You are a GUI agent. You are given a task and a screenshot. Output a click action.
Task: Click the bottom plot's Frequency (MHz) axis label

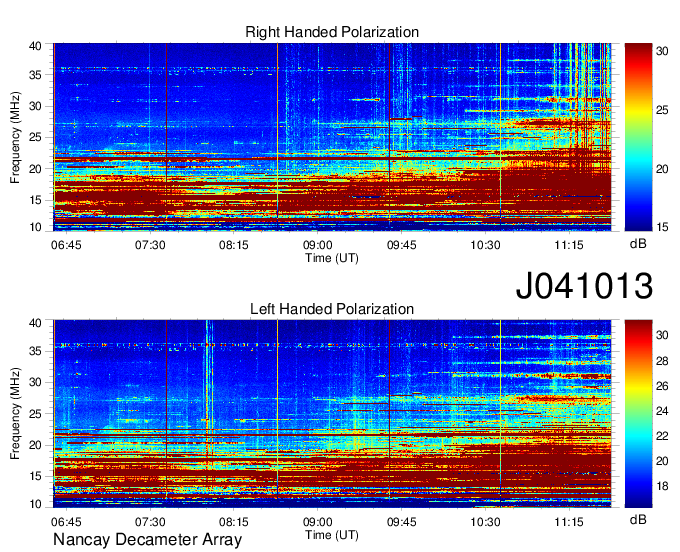(x=15, y=414)
